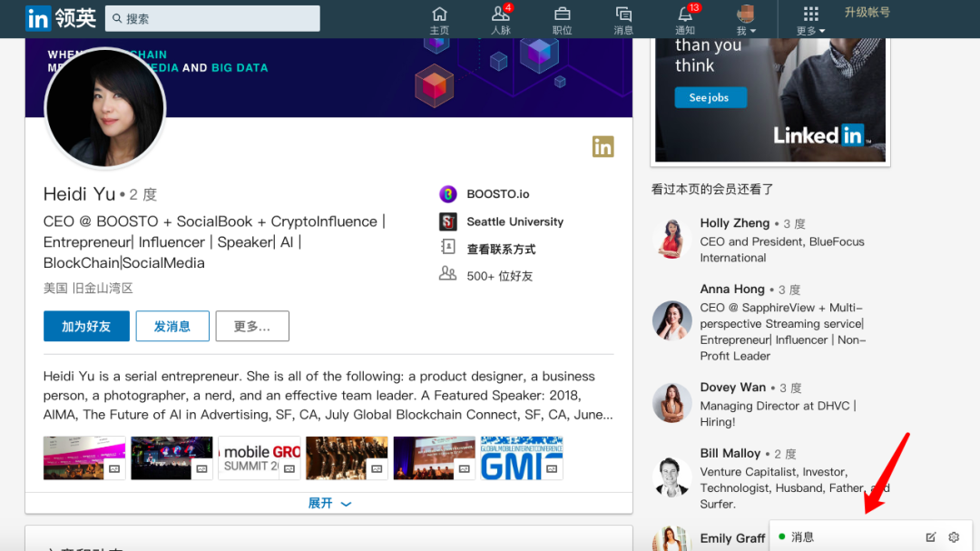Image resolution: width=980 pixels, height=551 pixels.
Task: Open the 500+ connections (位好友) link
Action: click(499, 276)
